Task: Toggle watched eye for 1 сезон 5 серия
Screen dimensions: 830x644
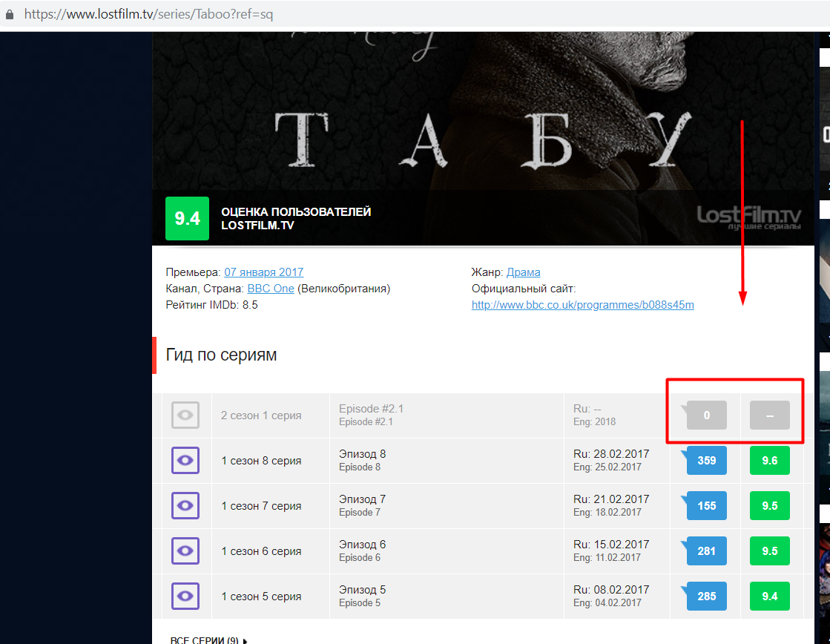Action: point(185,597)
